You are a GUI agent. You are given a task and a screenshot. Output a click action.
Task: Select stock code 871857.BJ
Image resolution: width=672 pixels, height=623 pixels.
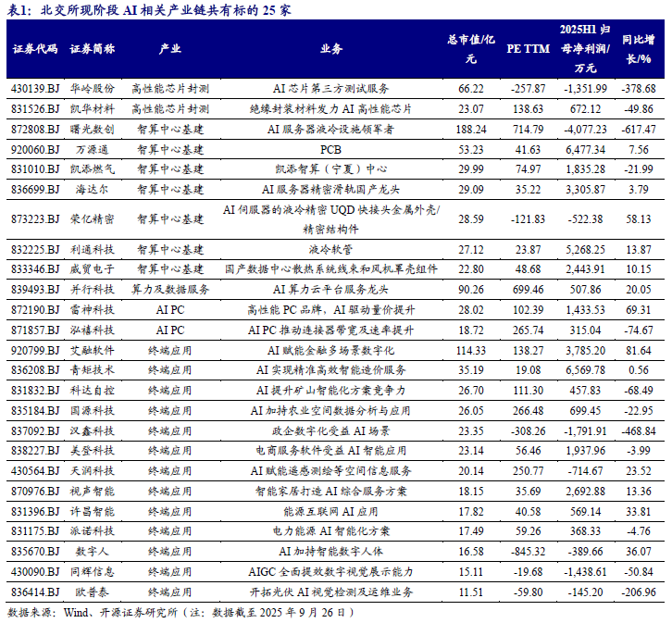(x=35, y=330)
